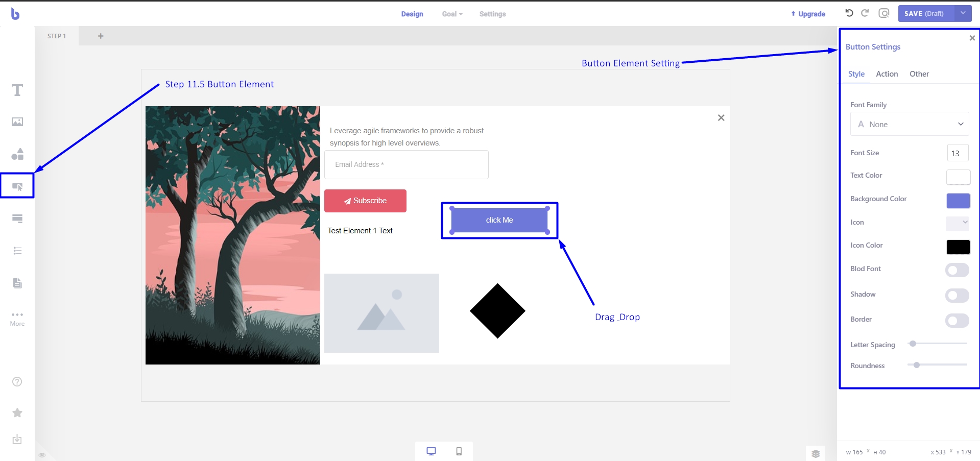
Task: Open the layers panel icon
Action: 816,453
